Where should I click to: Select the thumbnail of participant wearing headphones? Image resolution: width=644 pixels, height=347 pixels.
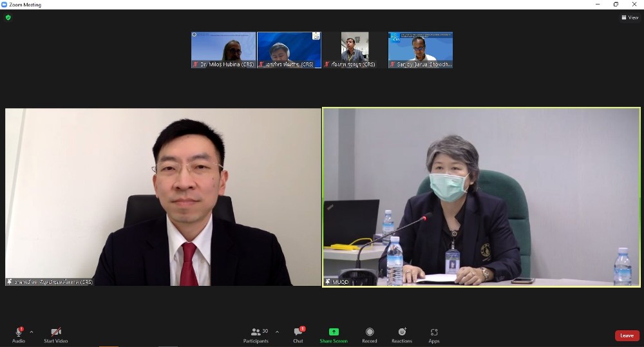point(289,50)
